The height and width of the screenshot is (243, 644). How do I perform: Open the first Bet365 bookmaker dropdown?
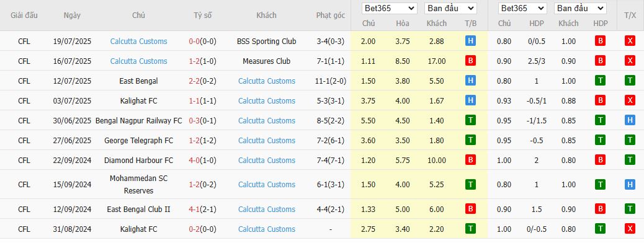click(390, 8)
